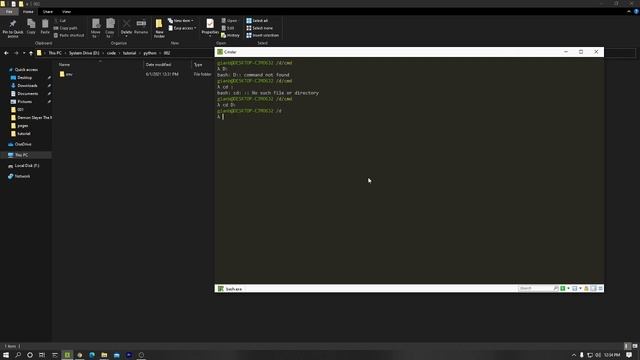Click the Forward navigation arrow
640x360 pixels.
tap(16, 53)
